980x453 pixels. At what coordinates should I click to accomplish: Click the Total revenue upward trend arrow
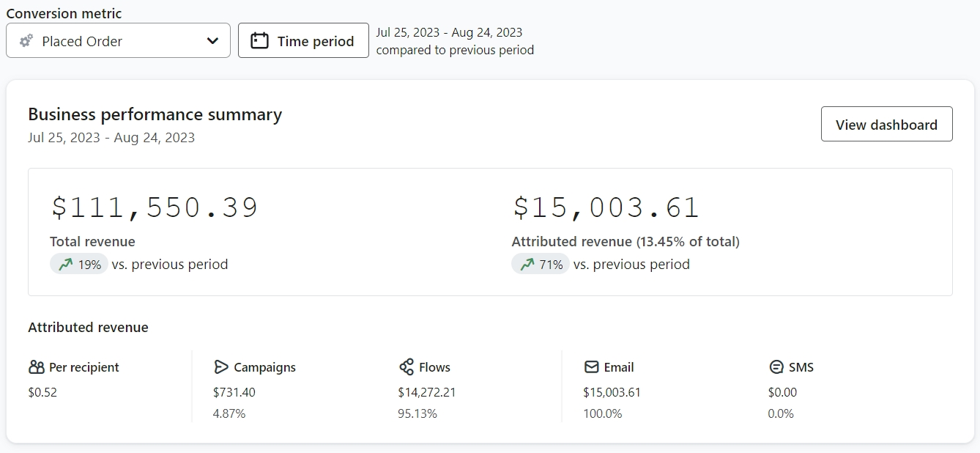(x=66, y=265)
